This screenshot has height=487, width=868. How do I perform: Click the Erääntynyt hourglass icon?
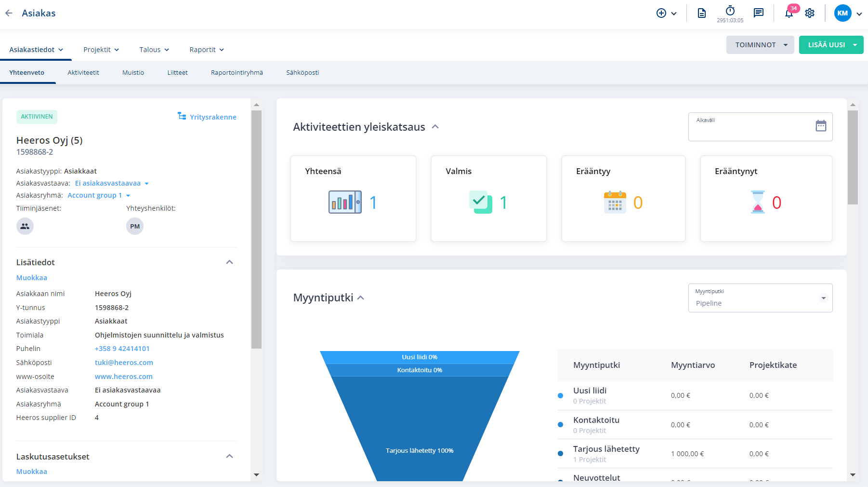pos(758,202)
